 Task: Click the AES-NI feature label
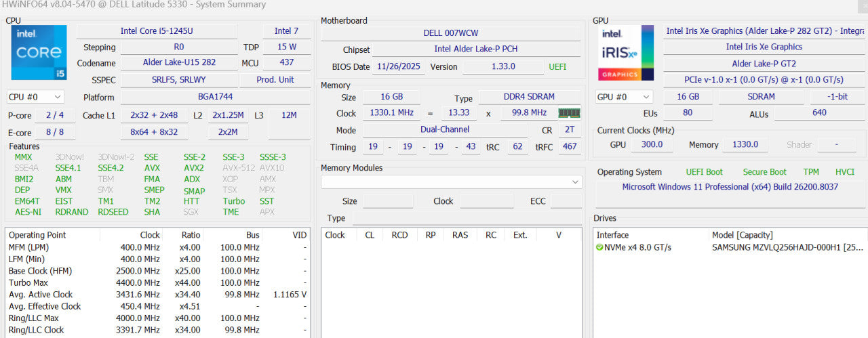pyautogui.click(x=28, y=212)
